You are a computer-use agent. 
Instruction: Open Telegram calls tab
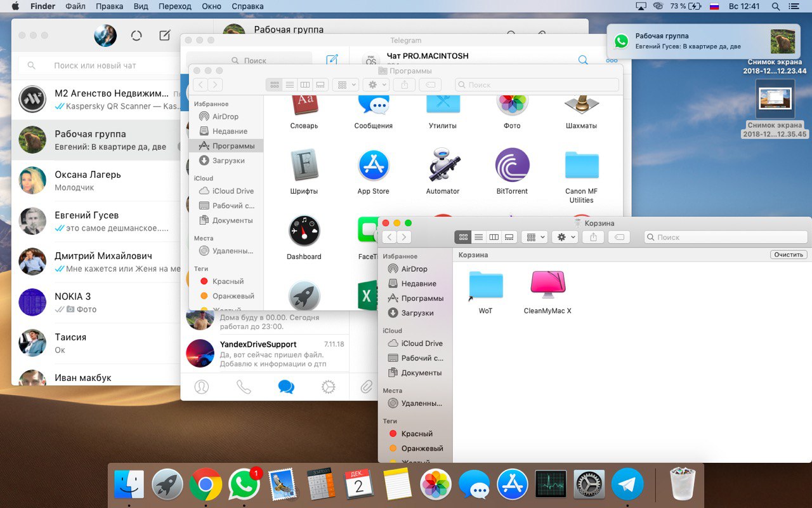coord(244,387)
